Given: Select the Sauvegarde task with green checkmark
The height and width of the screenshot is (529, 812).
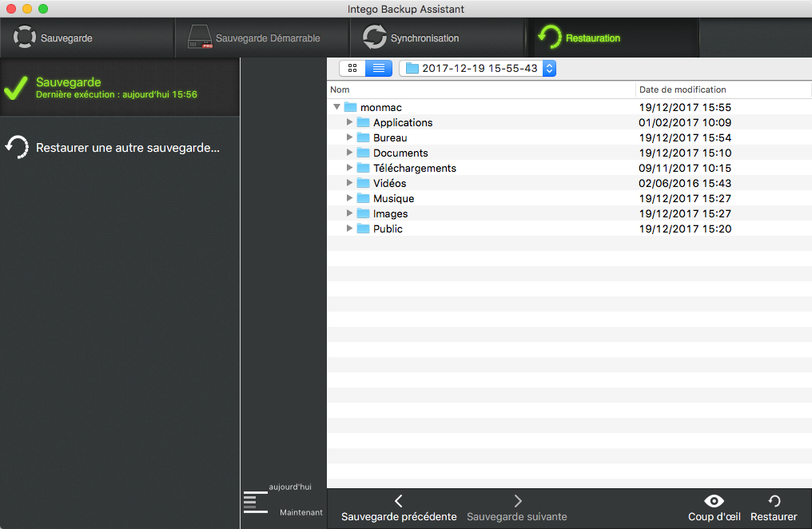Looking at the screenshot, I should tap(120, 87).
